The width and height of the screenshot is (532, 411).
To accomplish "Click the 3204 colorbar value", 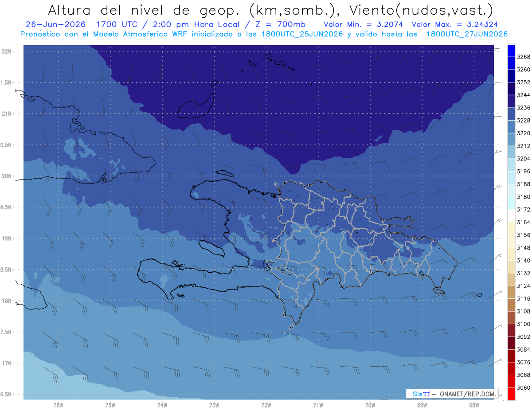I will [x=524, y=159].
